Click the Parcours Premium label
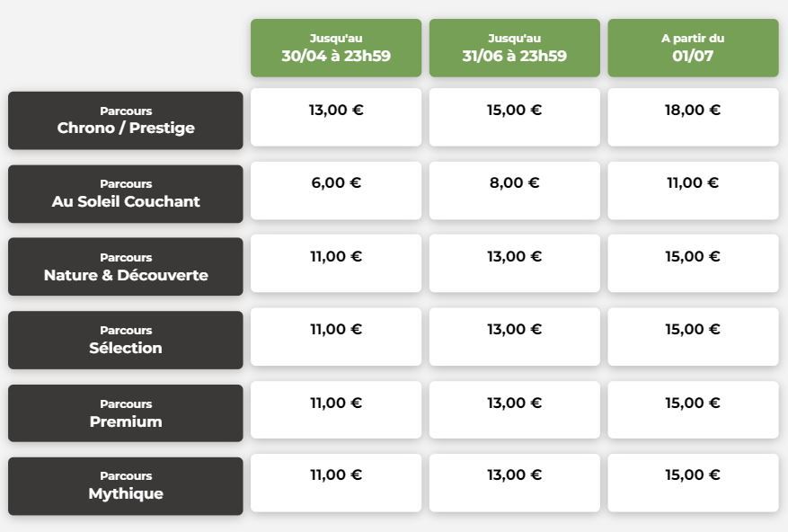The image size is (788, 532). [x=126, y=413]
